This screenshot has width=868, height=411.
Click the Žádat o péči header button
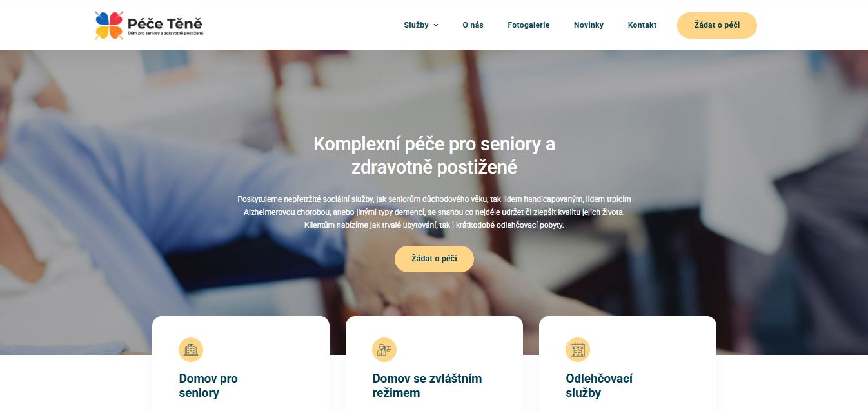tap(717, 25)
